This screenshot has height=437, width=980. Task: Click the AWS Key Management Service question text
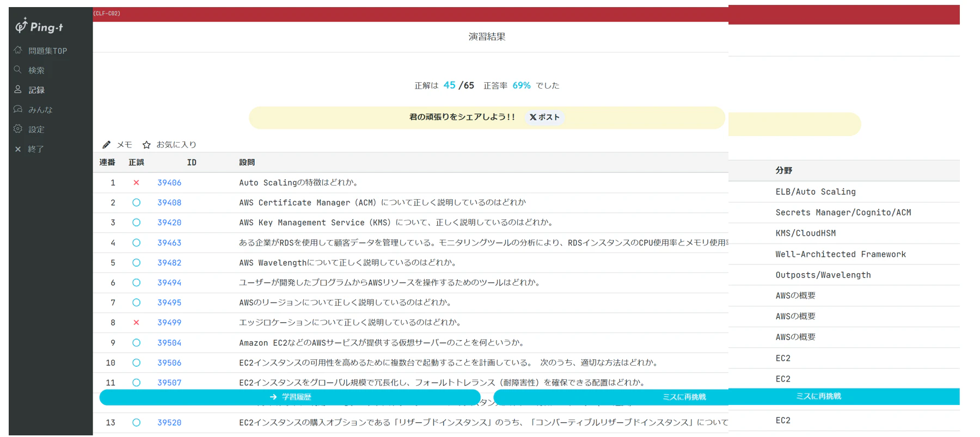click(x=397, y=223)
